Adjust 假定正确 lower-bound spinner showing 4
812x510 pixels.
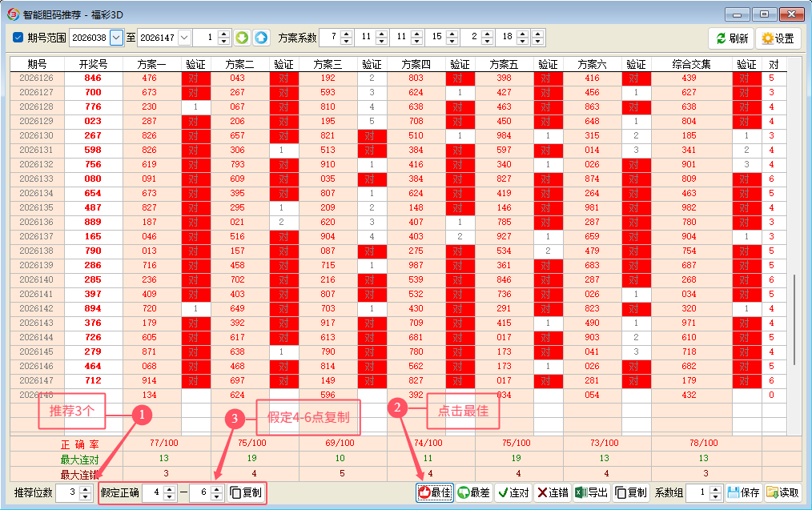point(169,492)
